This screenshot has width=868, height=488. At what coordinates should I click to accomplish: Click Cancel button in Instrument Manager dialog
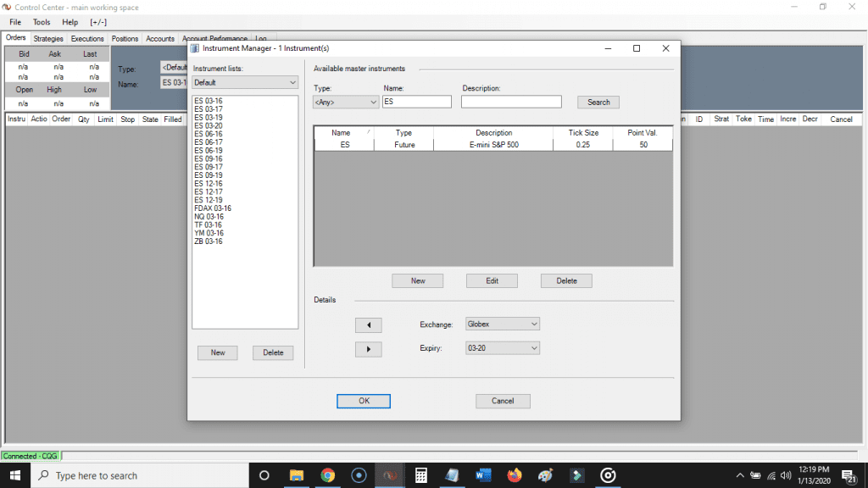point(503,401)
